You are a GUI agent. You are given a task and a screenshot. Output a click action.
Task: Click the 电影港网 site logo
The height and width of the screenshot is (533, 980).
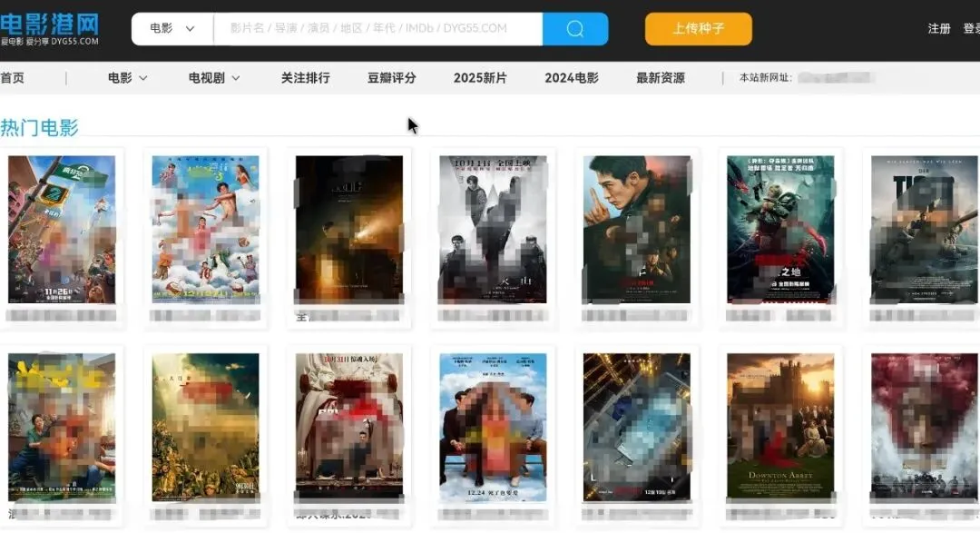pyautogui.click(x=49, y=29)
